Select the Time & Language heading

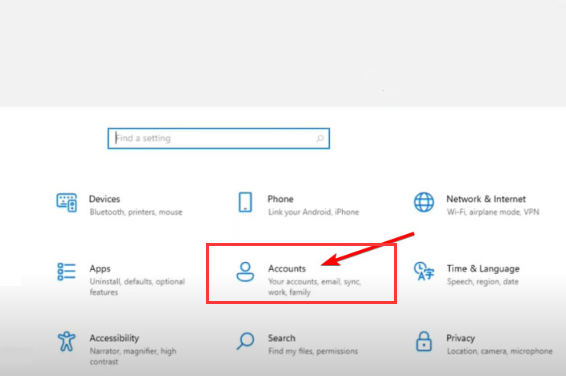pyautogui.click(x=483, y=269)
